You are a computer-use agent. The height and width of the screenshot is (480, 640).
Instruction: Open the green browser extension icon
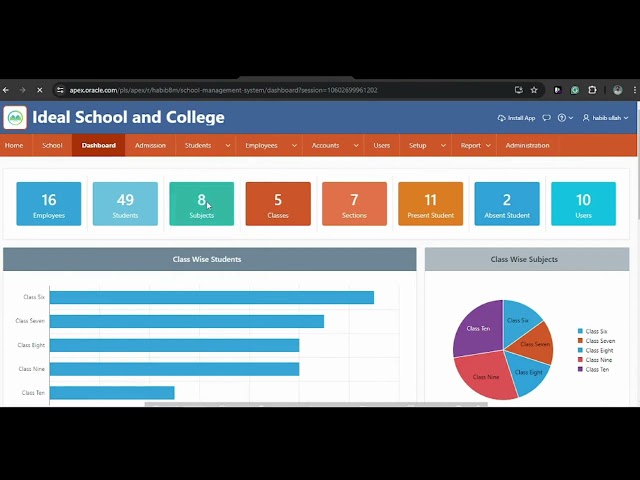click(575, 90)
